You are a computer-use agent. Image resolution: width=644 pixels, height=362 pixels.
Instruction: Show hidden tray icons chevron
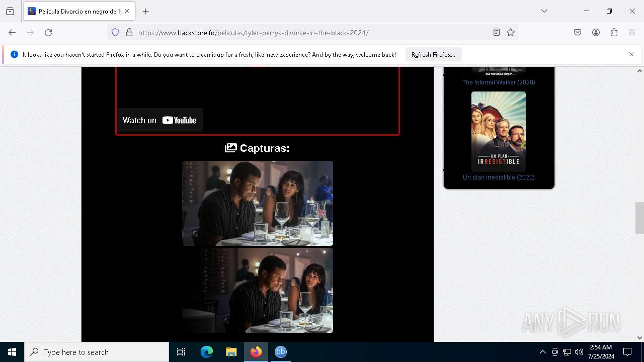tap(542, 352)
